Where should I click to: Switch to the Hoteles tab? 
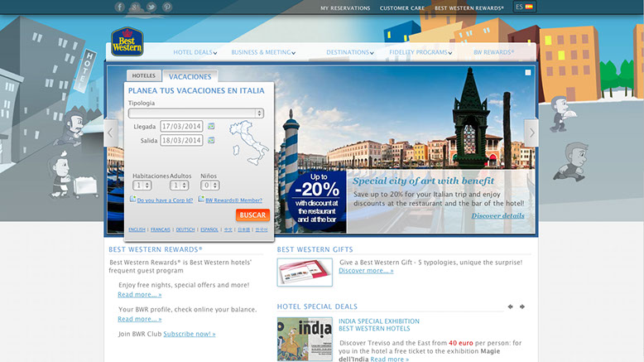click(x=144, y=75)
